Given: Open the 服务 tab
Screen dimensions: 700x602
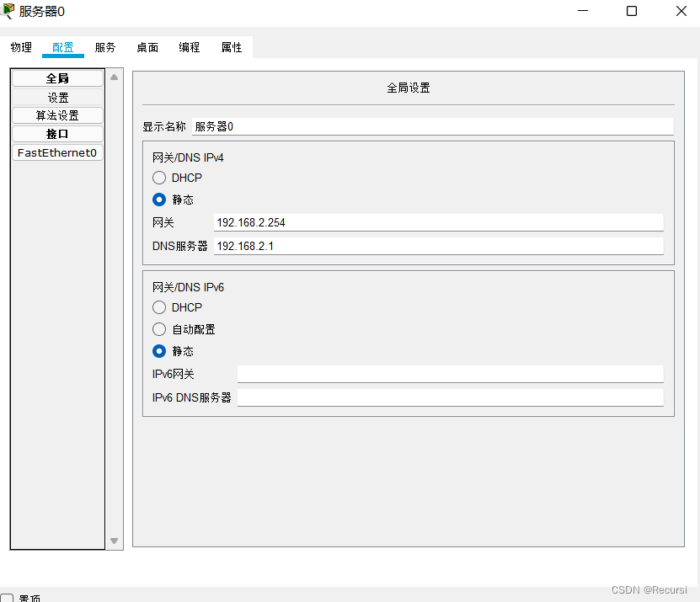Looking at the screenshot, I should [x=105, y=47].
